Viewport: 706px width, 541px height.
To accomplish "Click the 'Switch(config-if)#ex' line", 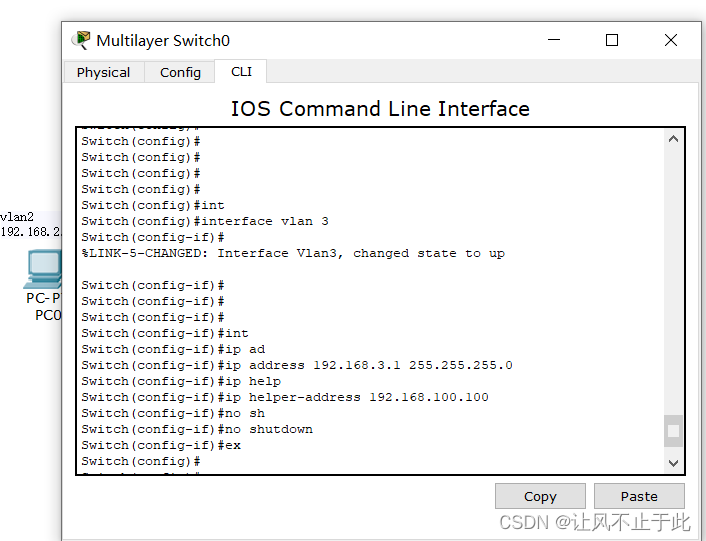I will pyautogui.click(x=161, y=445).
